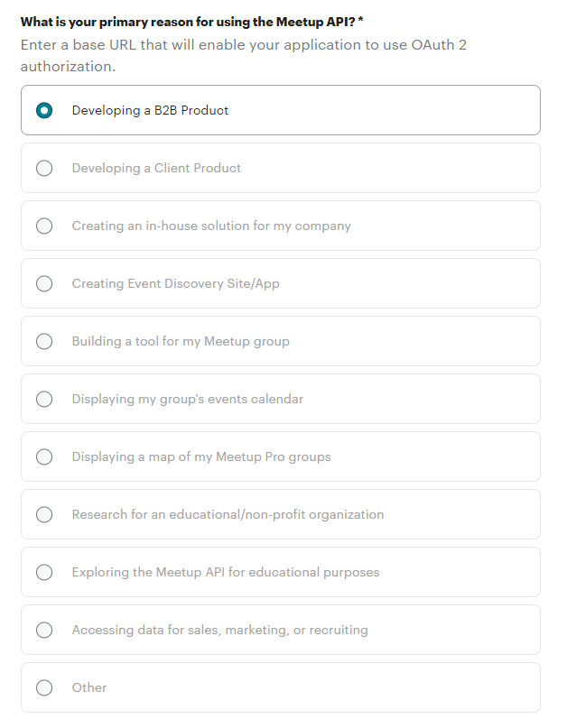This screenshot has width=567, height=728.
Task: Click 'Accessing data for sales, marketing' label text
Action: [219, 630]
